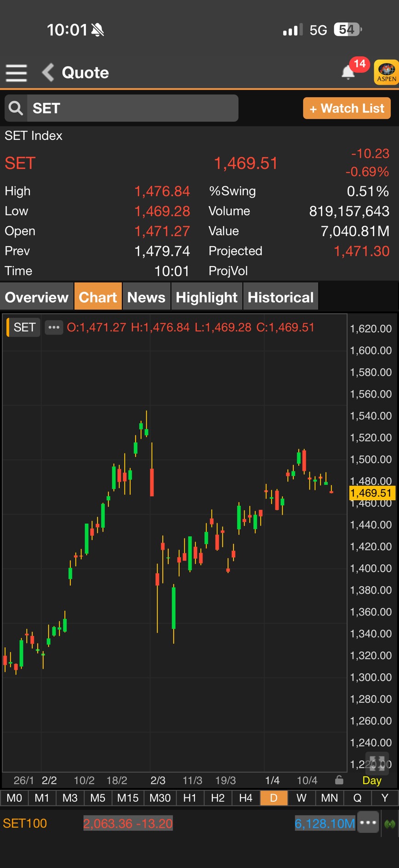The height and width of the screenshot is (868, 399).
Task: Focus the SET symbol search field
Action: coord(132,108)
